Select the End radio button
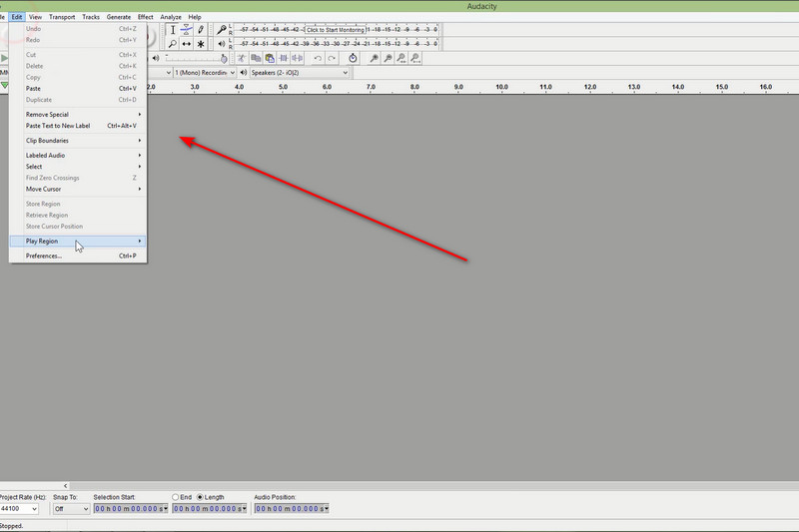Screen dimensions: 799x532 (x=176, y=497)
